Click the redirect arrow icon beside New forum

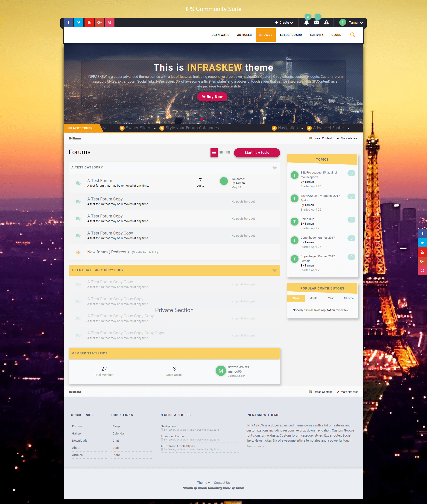[78, 252]
